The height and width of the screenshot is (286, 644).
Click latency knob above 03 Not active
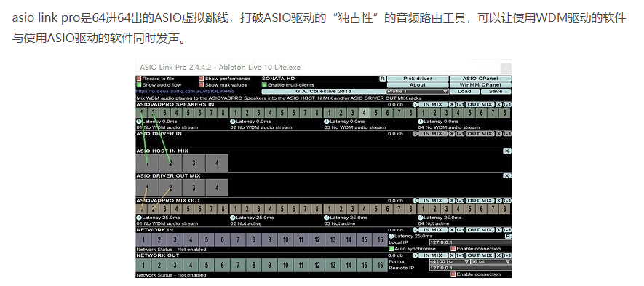[x=327, y=218]
